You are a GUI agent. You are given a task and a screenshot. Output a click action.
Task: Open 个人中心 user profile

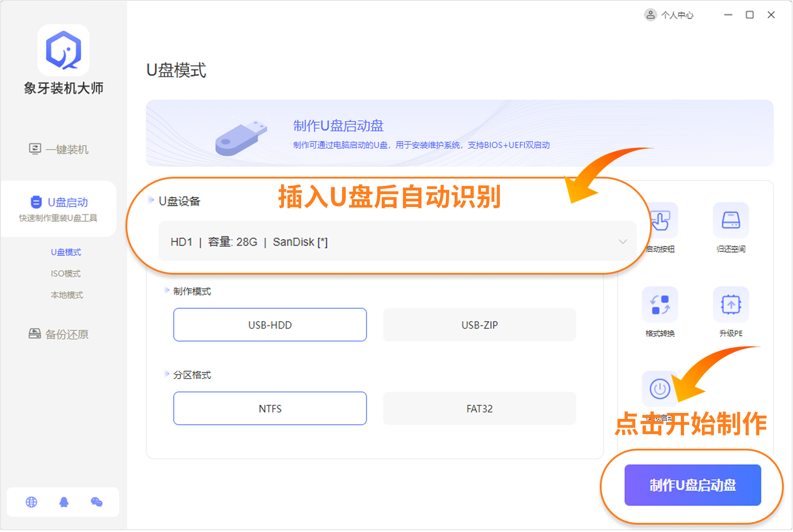669,15
